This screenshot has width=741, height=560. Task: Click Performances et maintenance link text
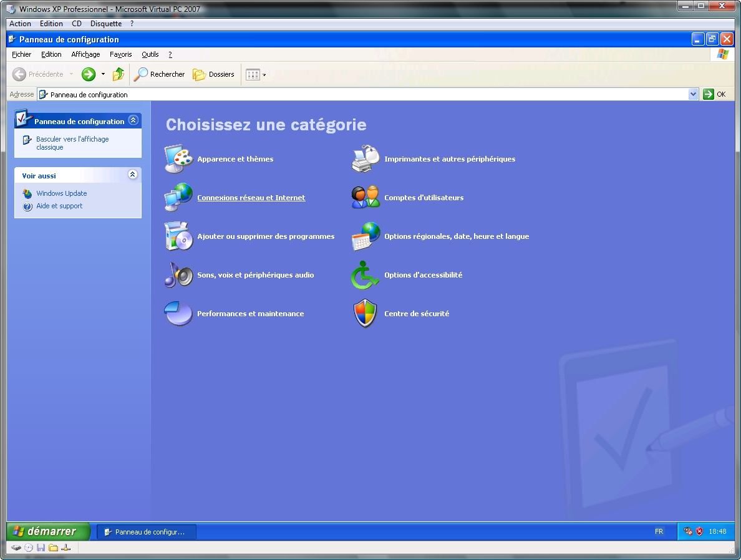251,313
